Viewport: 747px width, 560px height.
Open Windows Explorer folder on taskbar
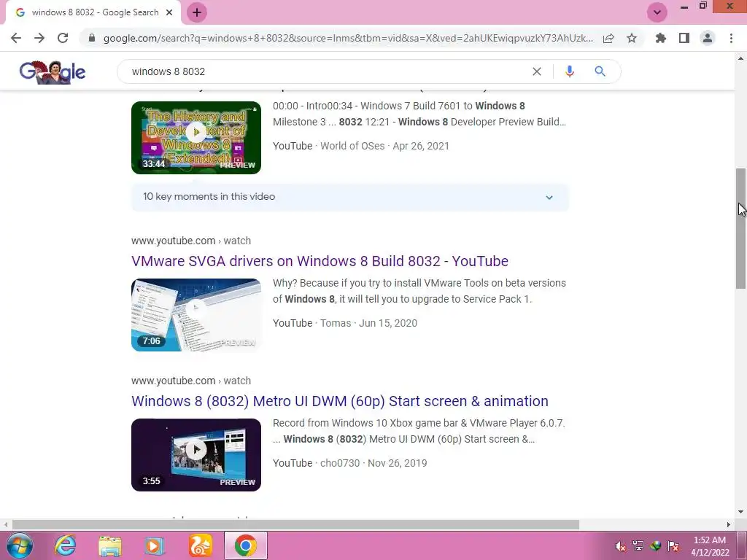tap(110, 546)
